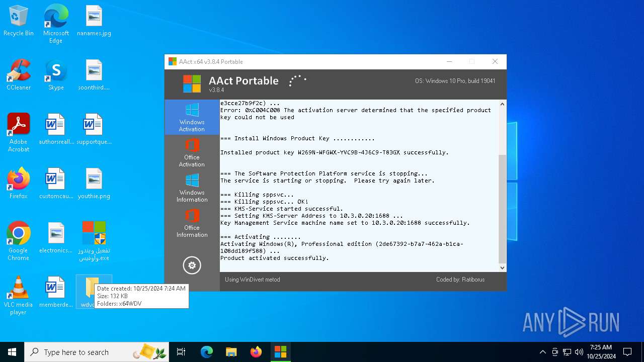
Task: Click the AAct Portable logo icon
Action: point(192,84)
